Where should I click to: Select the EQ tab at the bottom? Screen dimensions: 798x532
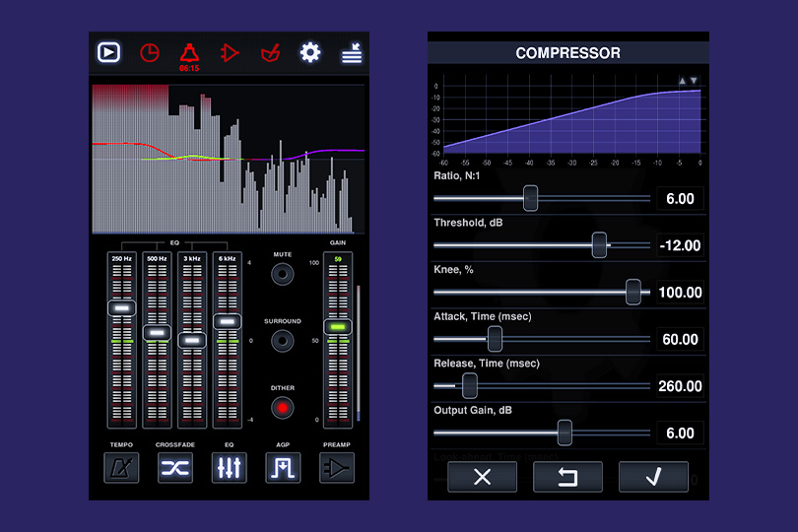tap(229, 468)
